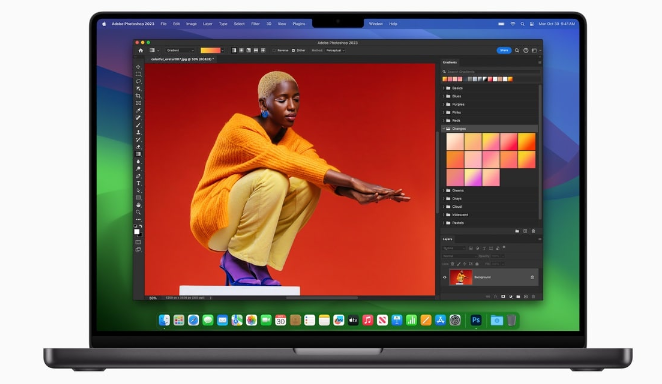Click the Search Gradients field
The image size is (662, 384).
491,72
